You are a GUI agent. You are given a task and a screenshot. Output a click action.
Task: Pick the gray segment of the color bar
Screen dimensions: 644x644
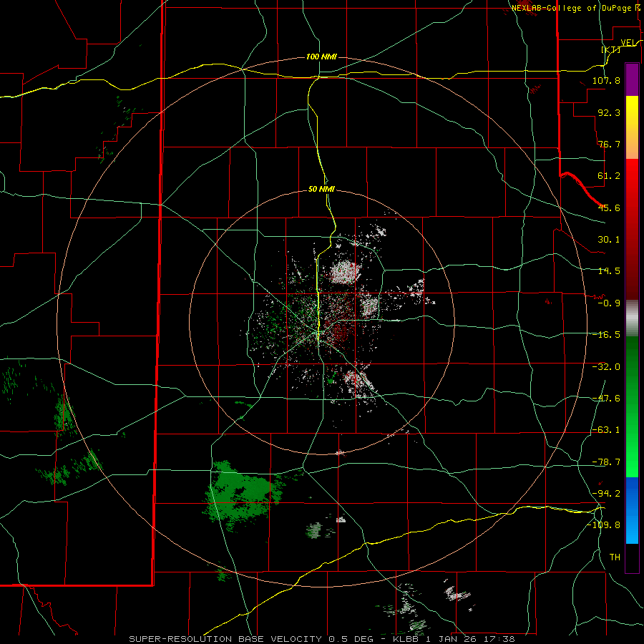click(x=632, y=316)
